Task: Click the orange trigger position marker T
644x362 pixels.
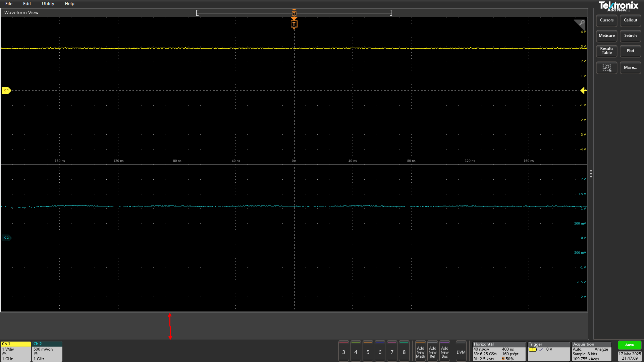Action: coord(294,24)
